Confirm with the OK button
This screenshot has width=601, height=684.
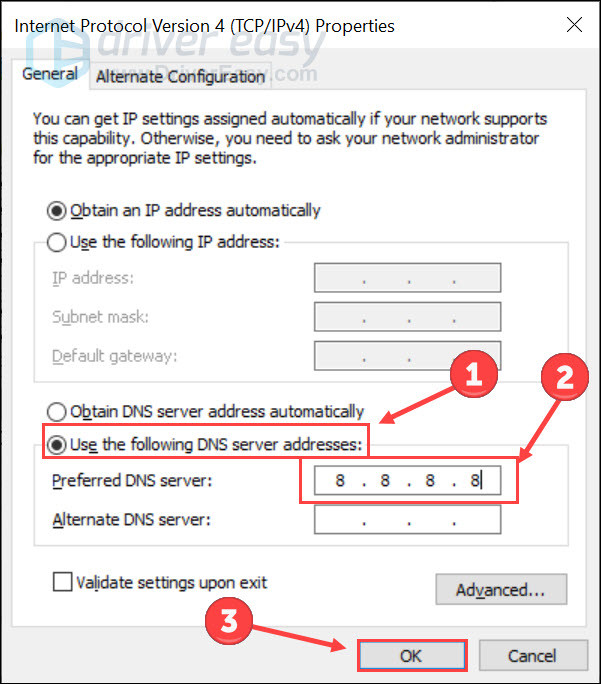pos(412,656)
